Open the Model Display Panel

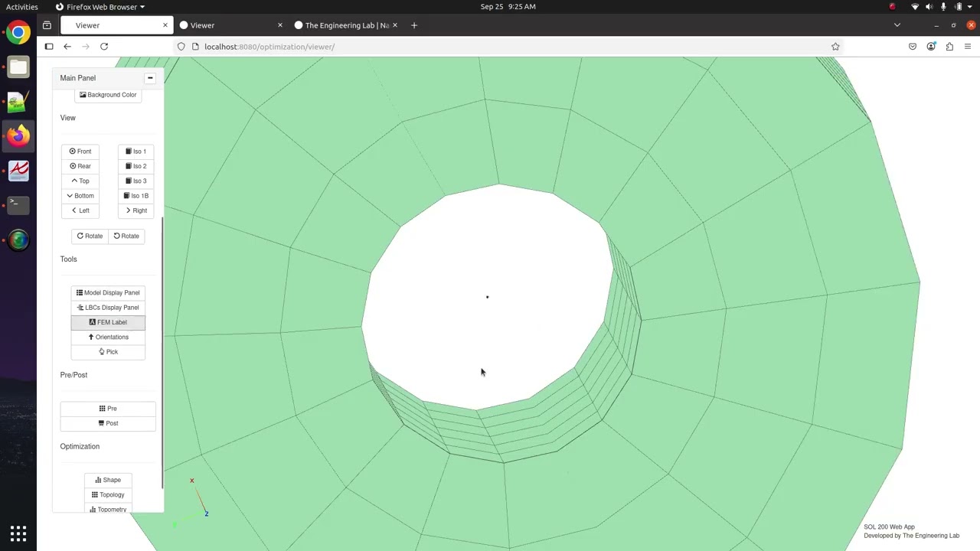[x=108, y=292]
